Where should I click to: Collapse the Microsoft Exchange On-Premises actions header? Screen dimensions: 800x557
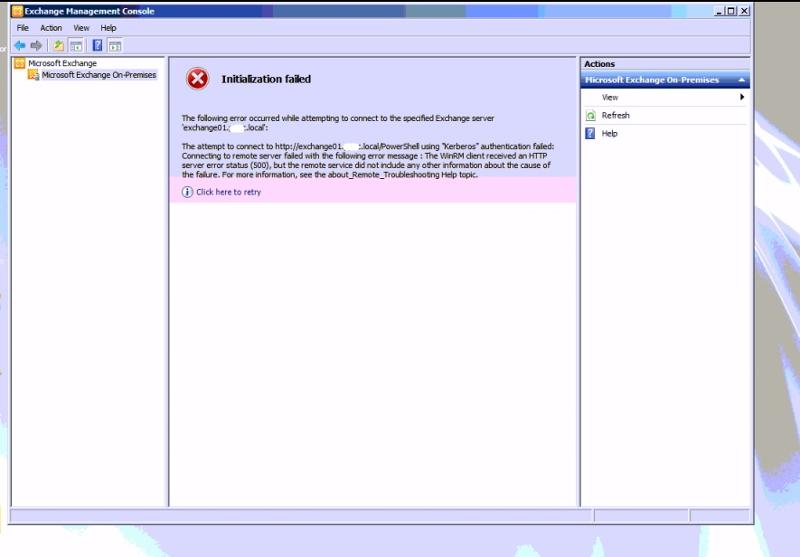[741, 80]
